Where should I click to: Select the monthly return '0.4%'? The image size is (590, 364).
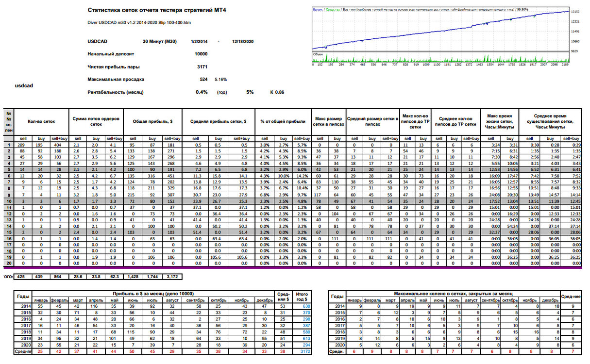(202, 92)
